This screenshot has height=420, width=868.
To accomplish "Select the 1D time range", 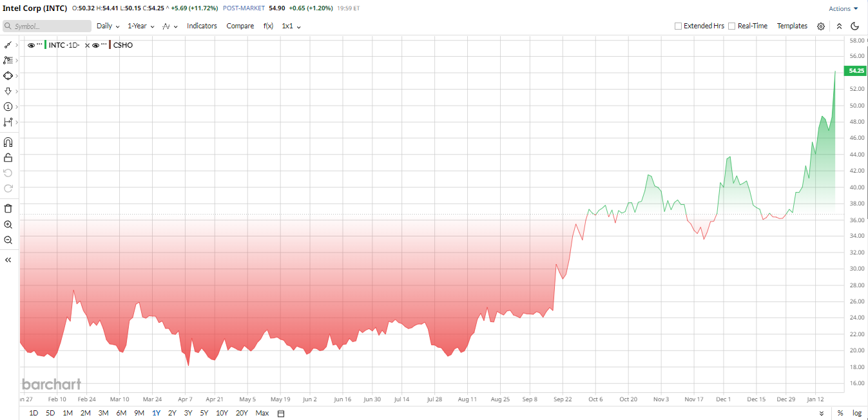I will (34, 413).
